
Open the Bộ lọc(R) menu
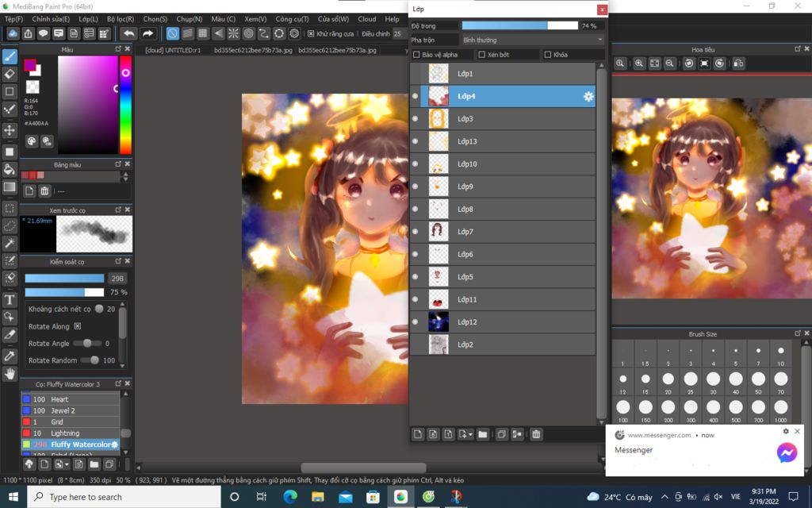tap(121, 19)
